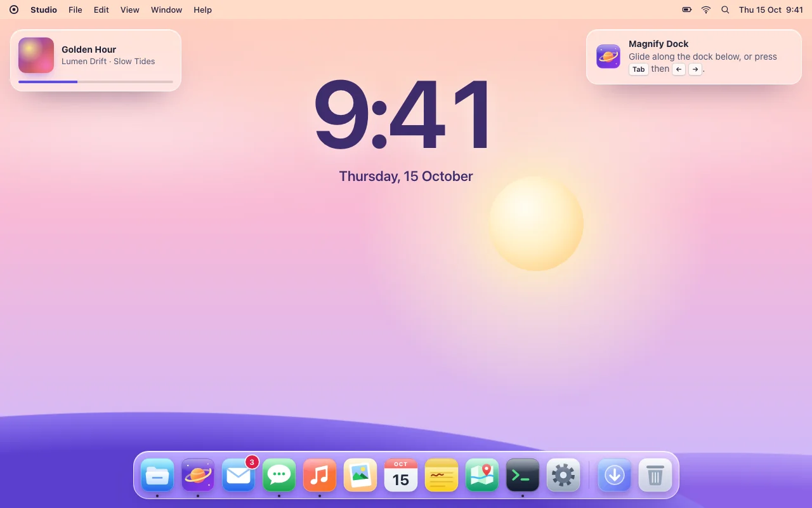Open the Files folder app in dock
The width and height of the screenshot is (812, 508).
coord(157,475)
